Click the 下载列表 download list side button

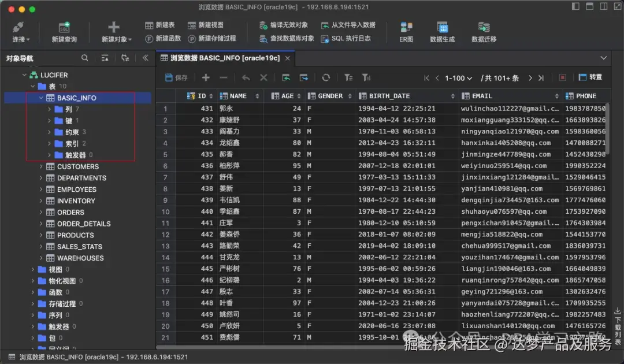pyautogui.click(x=618, y=326)
